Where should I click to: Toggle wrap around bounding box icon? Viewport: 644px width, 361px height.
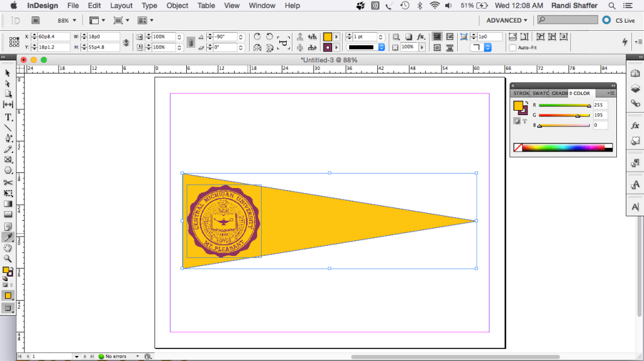pos(450,36)
